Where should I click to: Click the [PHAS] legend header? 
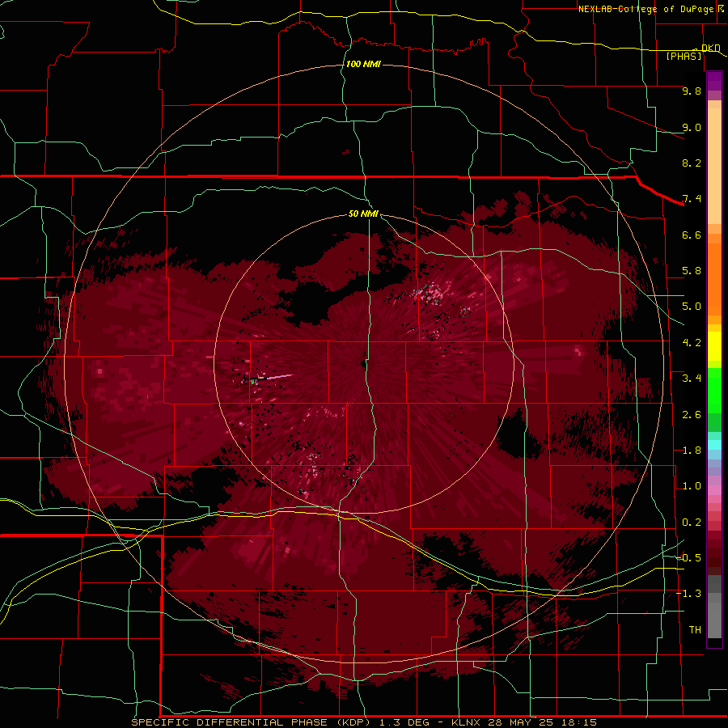tap(684, 56)
